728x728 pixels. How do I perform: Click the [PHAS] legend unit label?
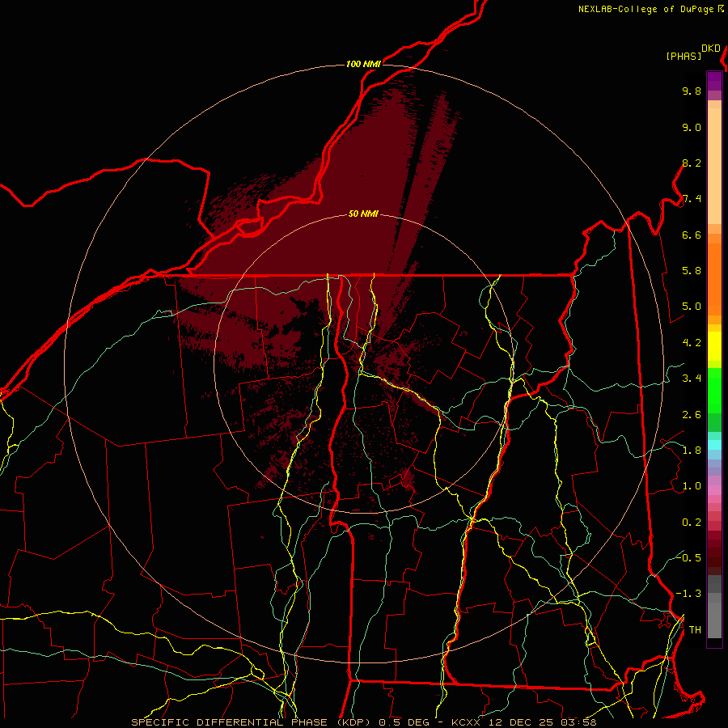click(684, 57)
